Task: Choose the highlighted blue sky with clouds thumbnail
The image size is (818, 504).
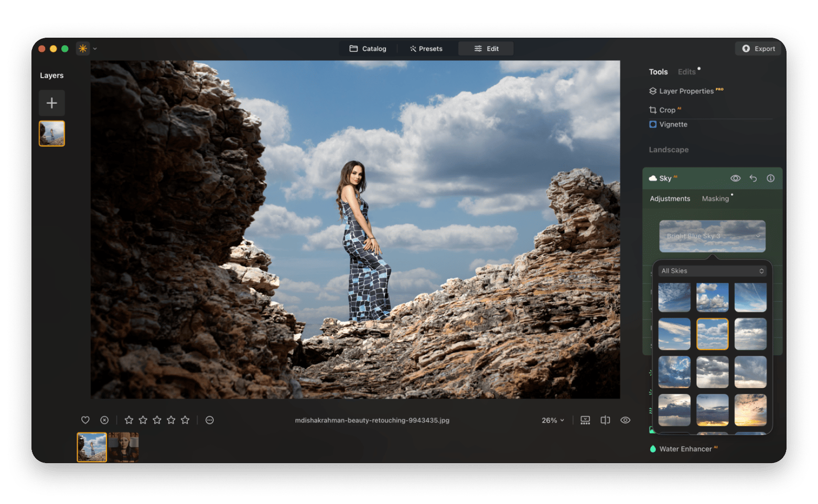Action: tap(712, 334)
